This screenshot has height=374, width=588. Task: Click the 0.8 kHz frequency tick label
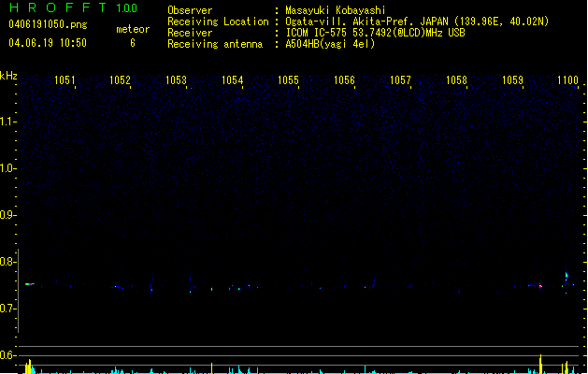point(7,262)
